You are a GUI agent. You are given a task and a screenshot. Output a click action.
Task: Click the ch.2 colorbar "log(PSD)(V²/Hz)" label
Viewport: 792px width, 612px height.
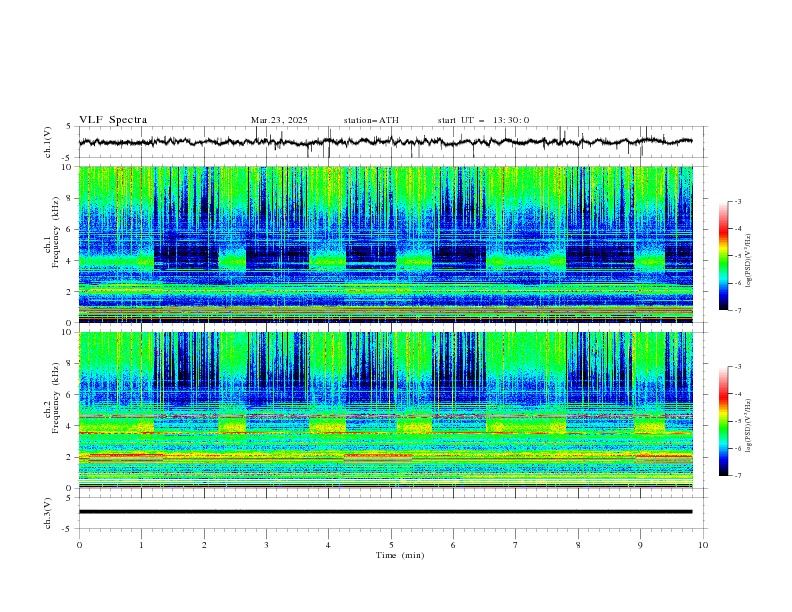[x=749, y=425]
